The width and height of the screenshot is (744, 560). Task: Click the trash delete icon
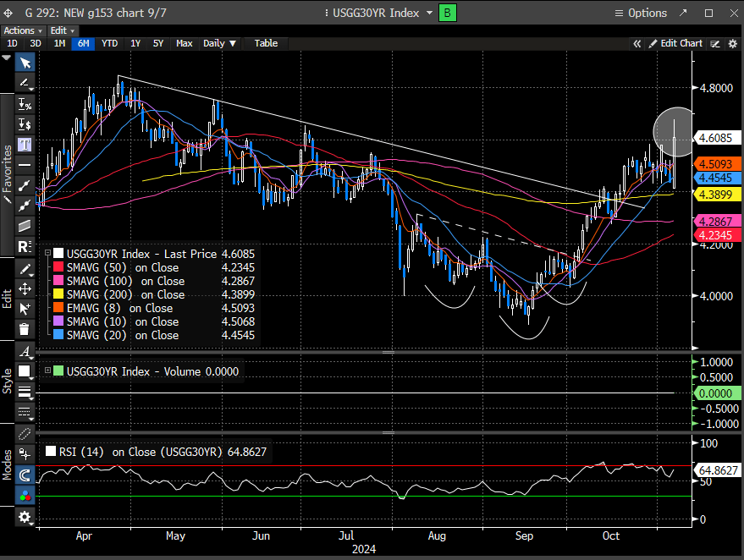click(x=25, y=329)
